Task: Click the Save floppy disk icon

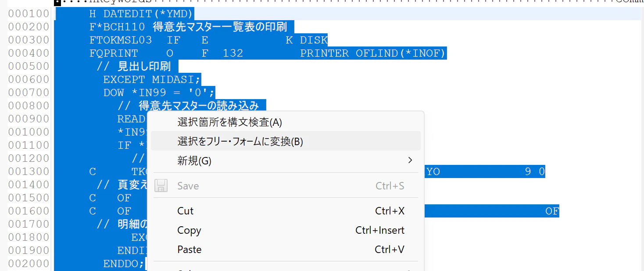Action: (x=161, y=185)
